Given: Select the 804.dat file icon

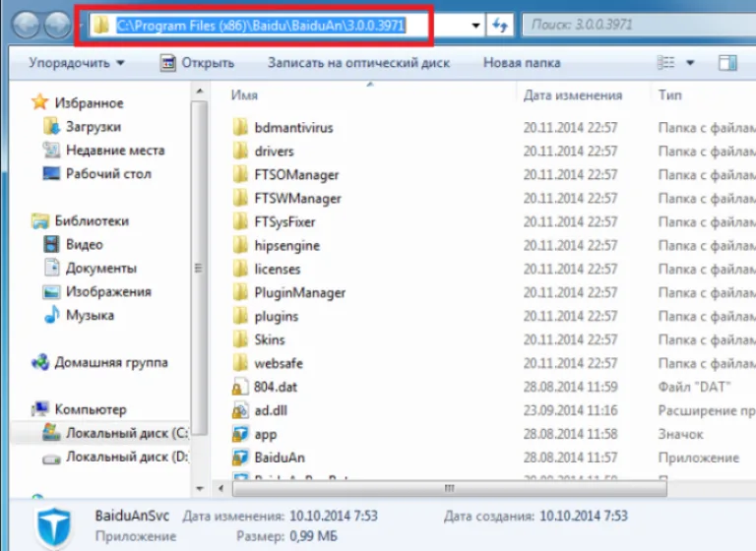Looking at the screenshot, I should point(240,387).
